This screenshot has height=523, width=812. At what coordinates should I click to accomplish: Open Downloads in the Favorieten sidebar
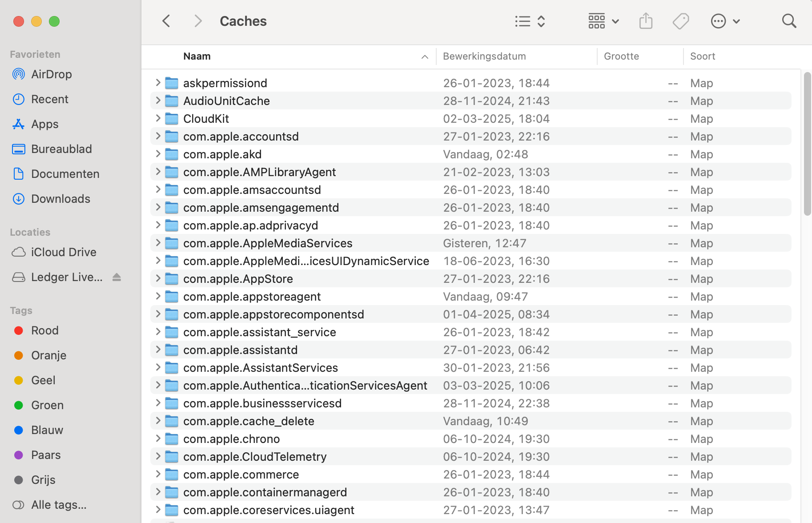(x=60, y=198)
